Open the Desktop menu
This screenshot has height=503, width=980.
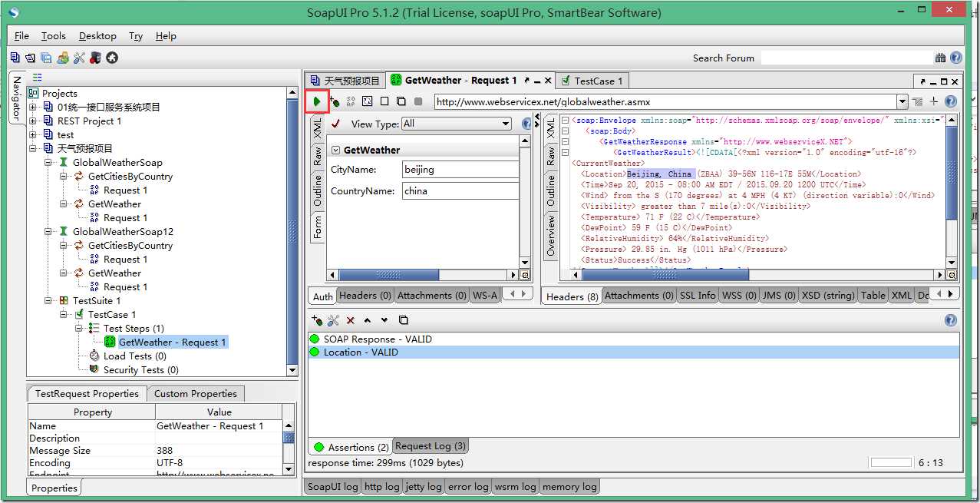pos(97,36)
